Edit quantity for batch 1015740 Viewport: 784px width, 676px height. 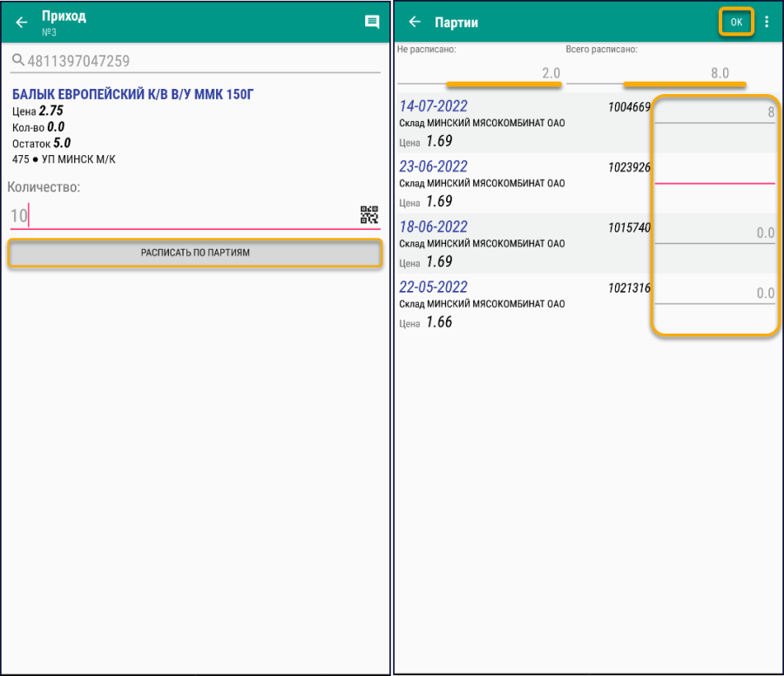pyautogui.click(x=714, y=233)
